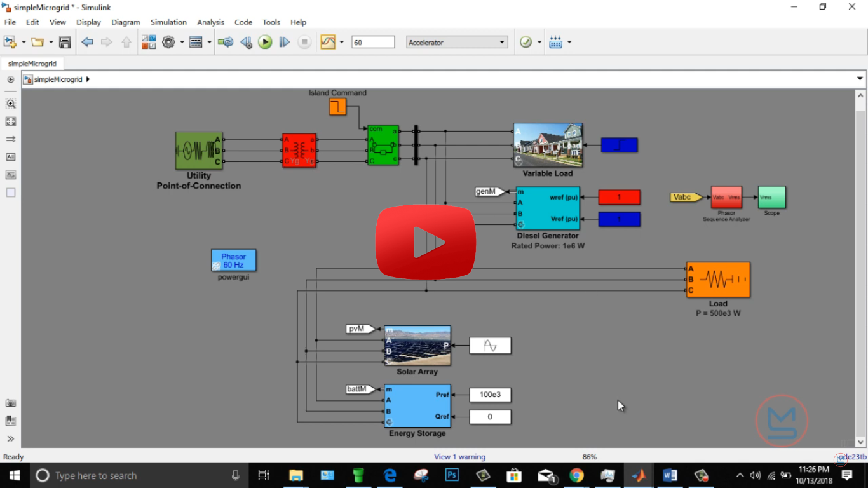Viewport: 868px width, 488px height.
Task: Go back with the blue left arrow
Action: pyautogui.click(x=88, y=42)
